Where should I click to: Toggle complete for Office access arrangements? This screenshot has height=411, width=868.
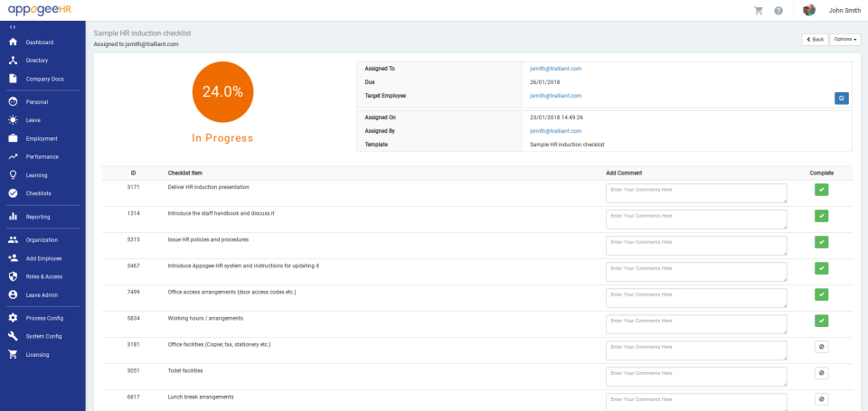822,294
